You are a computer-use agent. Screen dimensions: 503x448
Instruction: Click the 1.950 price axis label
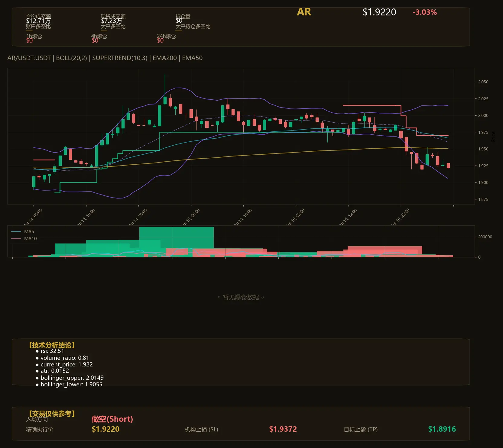click(483, 149)
